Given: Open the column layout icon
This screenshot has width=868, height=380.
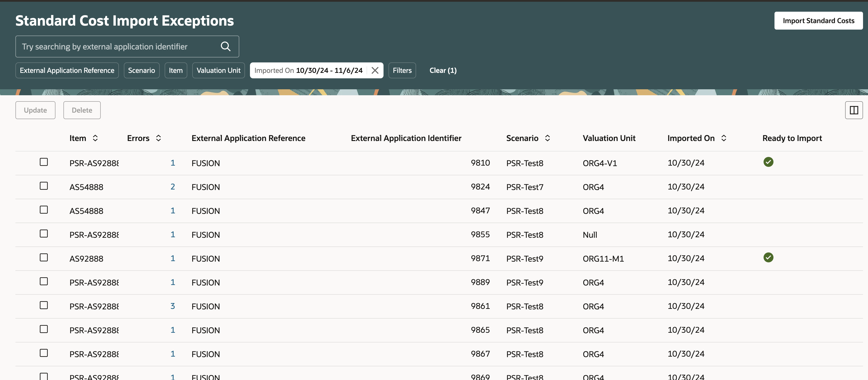Looking at the screenshot, I should [854, 110].
